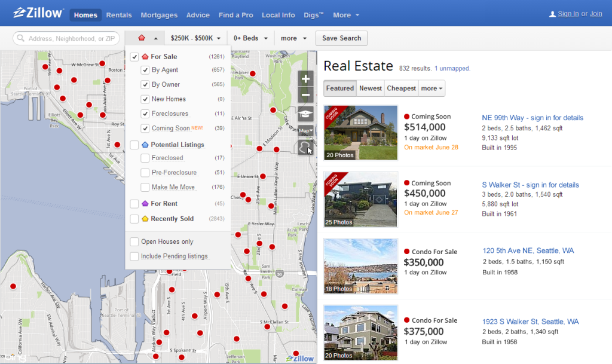
Task: Open 120 5th Ave NE listing
Action: tap(528, 251)
